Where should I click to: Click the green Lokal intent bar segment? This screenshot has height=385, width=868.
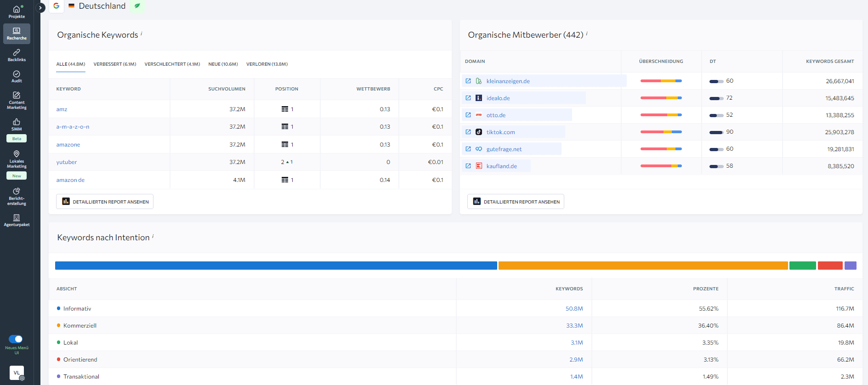(x=803, y=266)
